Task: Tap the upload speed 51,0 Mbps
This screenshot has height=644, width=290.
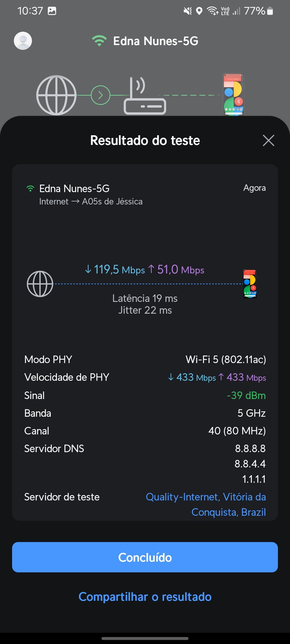Action: coord(177,270)
